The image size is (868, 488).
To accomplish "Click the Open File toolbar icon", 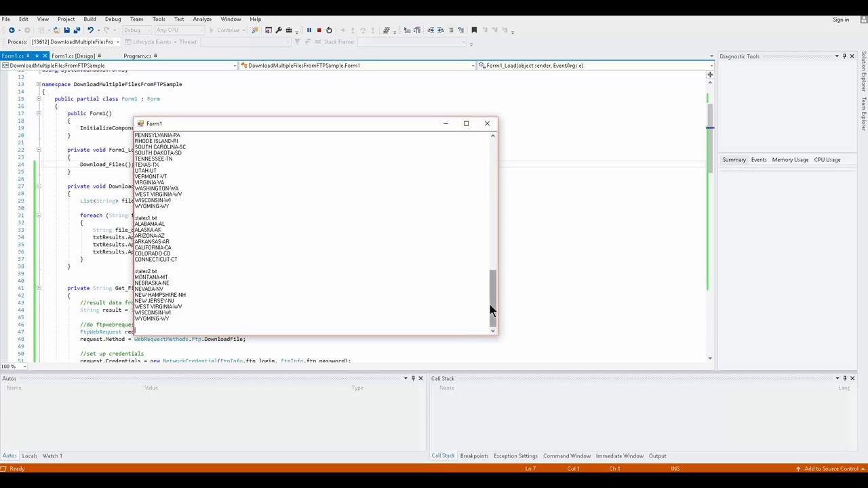I will [57, 30].
